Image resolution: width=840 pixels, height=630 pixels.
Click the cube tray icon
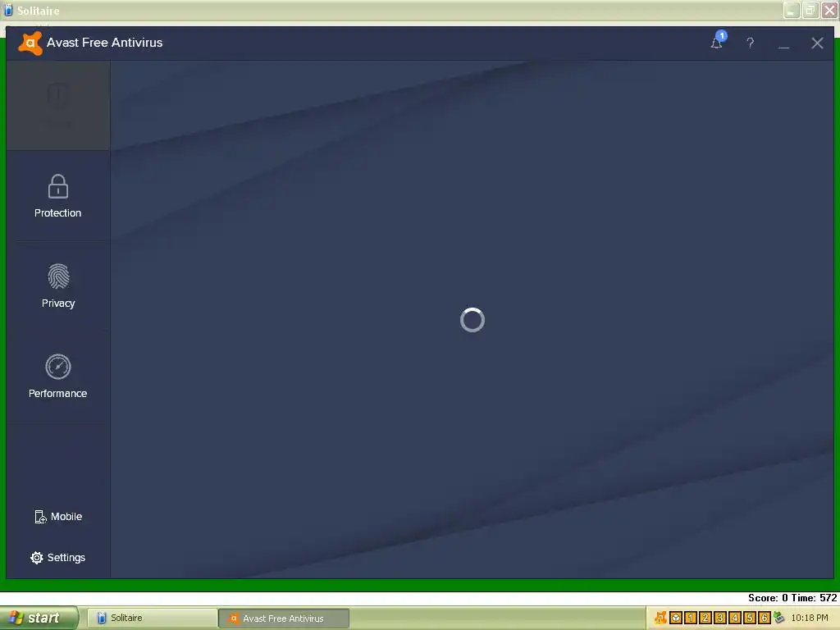tap(676, 618)
